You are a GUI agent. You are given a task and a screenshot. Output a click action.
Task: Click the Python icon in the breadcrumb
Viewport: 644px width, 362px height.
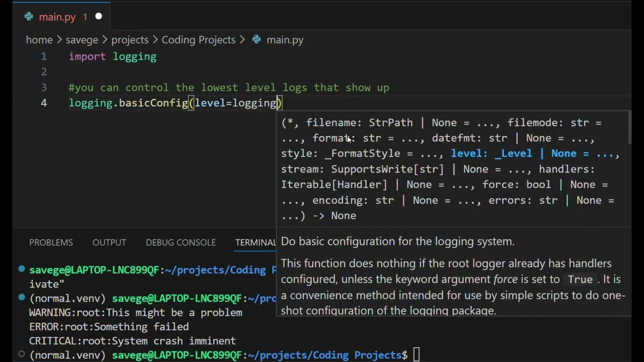[257, 40]
